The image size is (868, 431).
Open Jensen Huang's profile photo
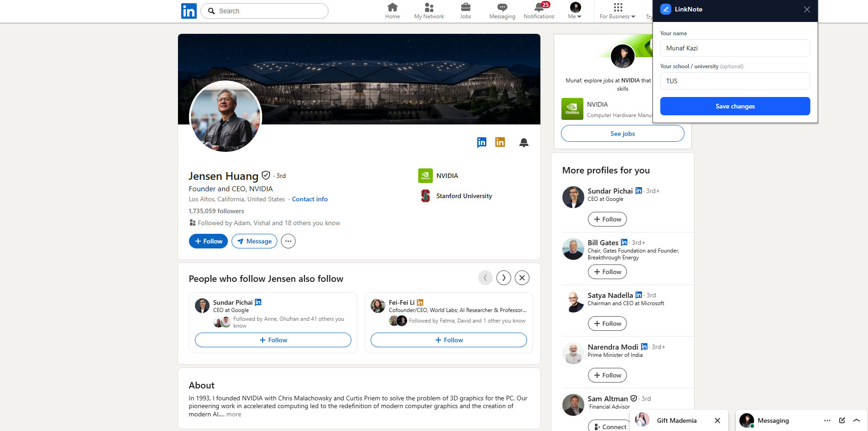click(226, 117)
